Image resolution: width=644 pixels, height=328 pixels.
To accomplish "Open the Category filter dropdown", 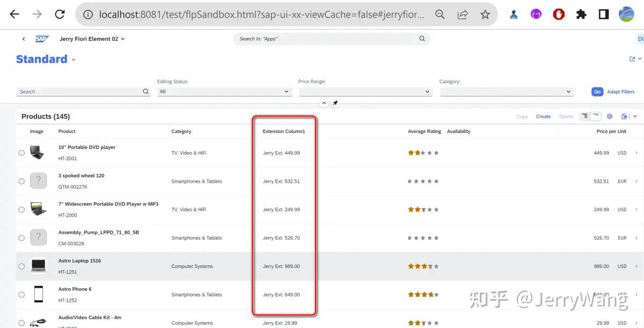I will click(507, 91).
